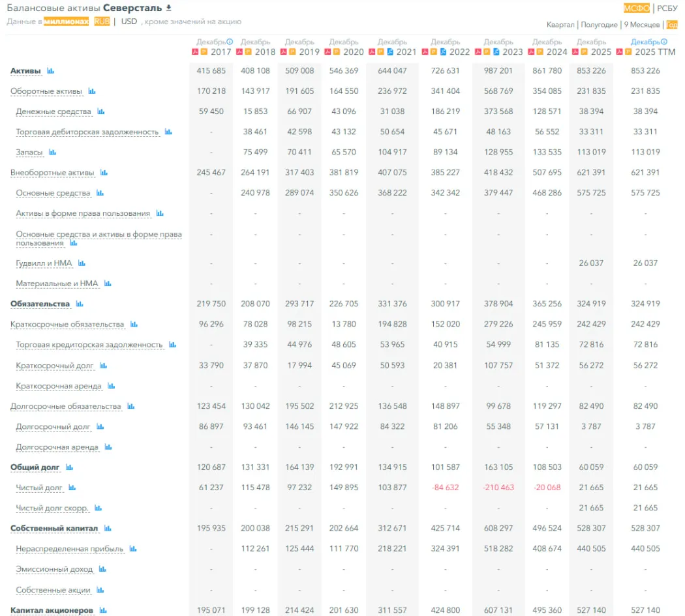Switch reporting standard to МСФО
This screenshot has height=616, width=685.
(636, 8)
